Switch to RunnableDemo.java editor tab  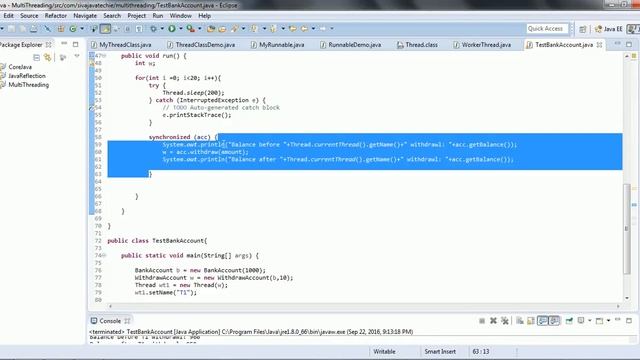[351, 45]
